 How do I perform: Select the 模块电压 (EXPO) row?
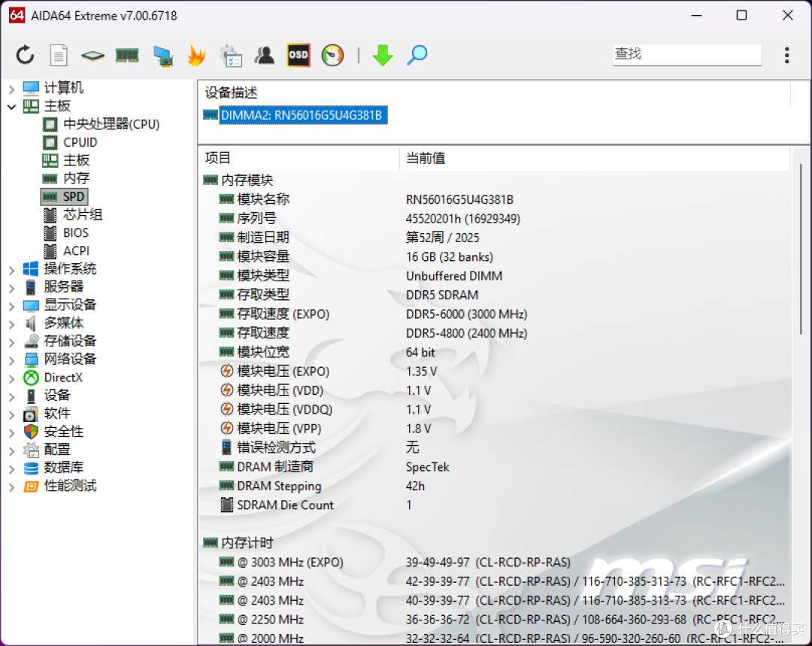pos(495,372)
